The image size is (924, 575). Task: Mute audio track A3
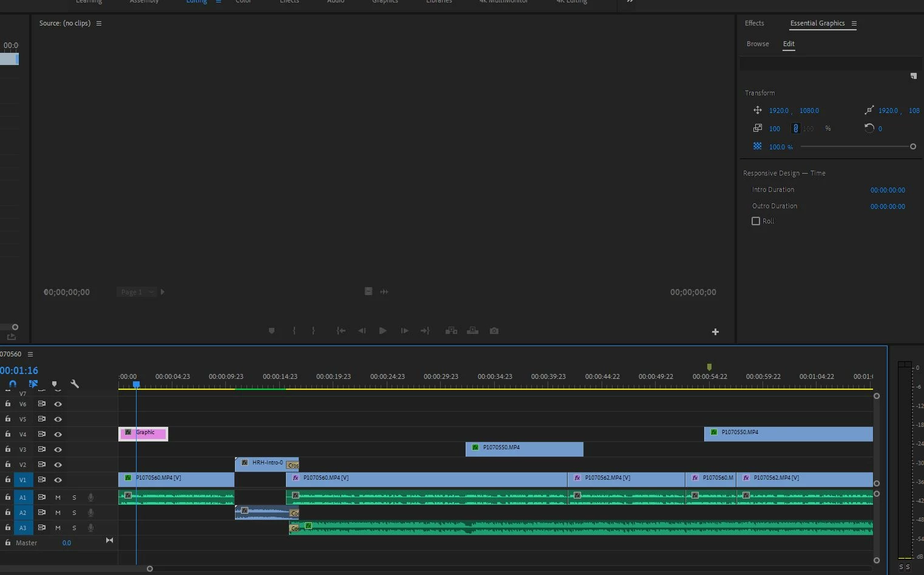pyautogui.click(x=58, y=528)
